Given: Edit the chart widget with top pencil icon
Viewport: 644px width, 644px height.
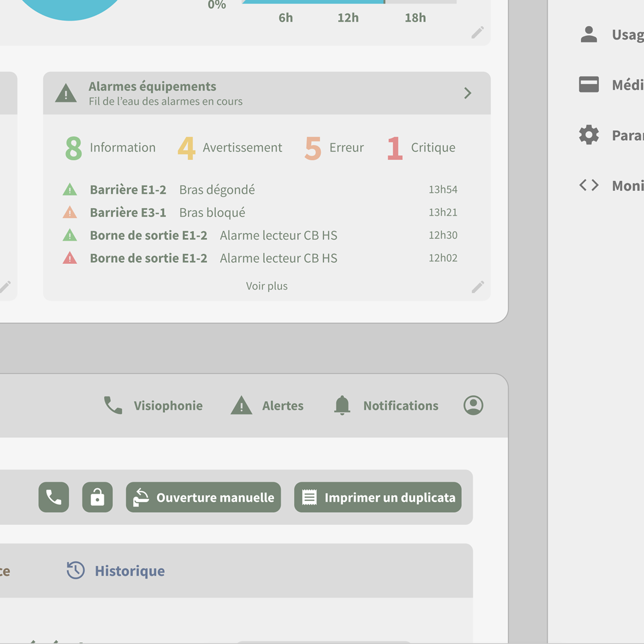Looking at the screenshot, I should [477, 32].
